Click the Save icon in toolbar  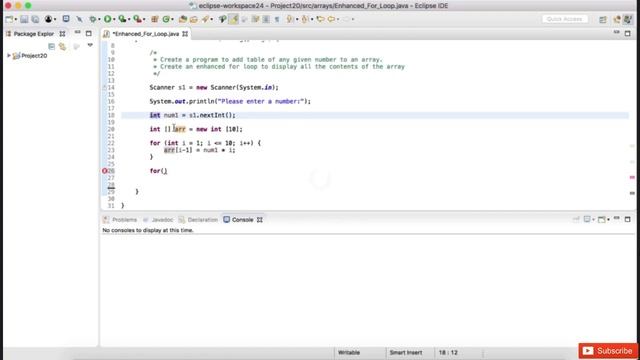[x=24, y=19]
